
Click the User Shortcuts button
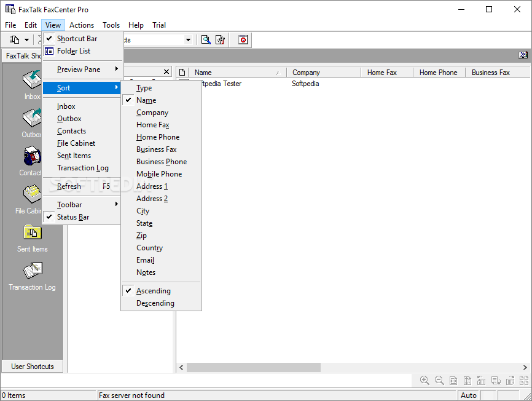pyautogui.click(x=32, y=367)
